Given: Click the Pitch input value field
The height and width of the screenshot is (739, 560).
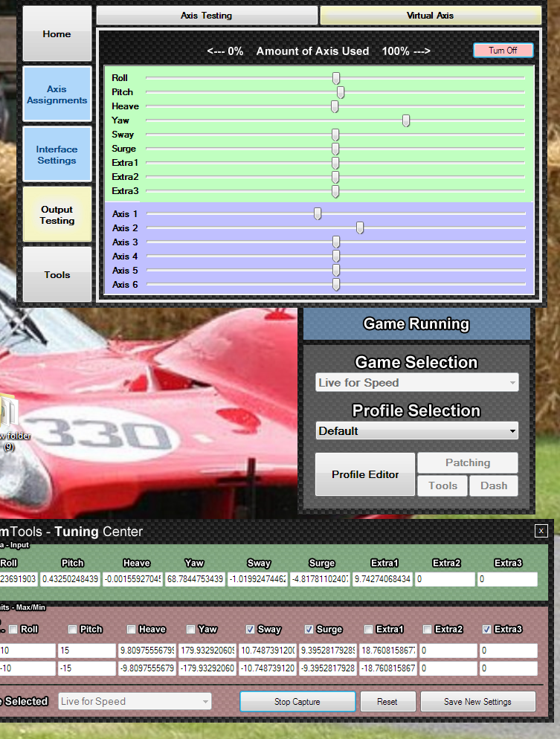Looking at the screenshot, I should pos(86,579).
